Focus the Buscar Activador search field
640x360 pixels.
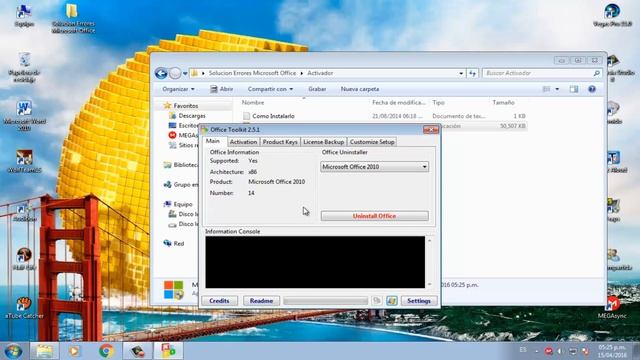tap(542, 73)
